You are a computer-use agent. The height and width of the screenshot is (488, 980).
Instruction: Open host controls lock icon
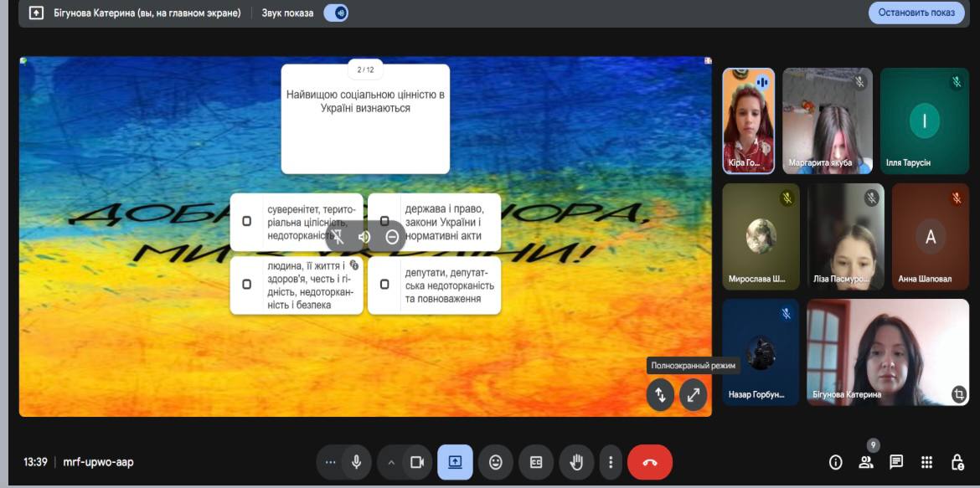coord(957,462)
